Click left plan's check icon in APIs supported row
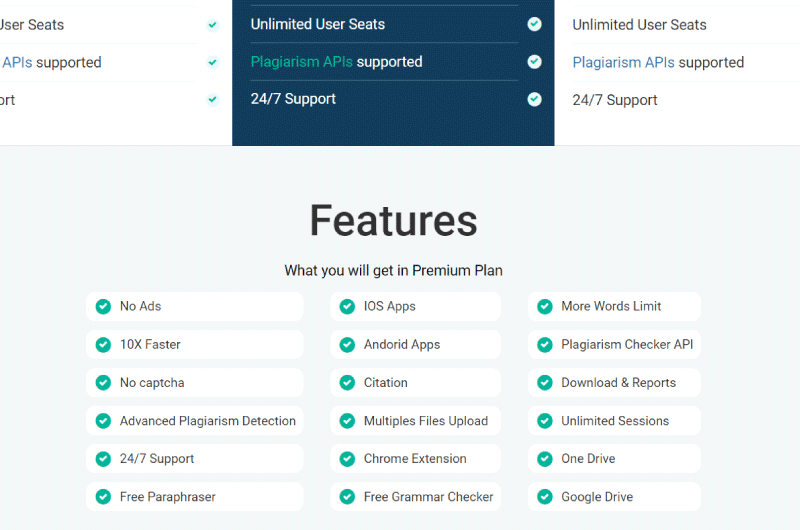 (213, 62)
